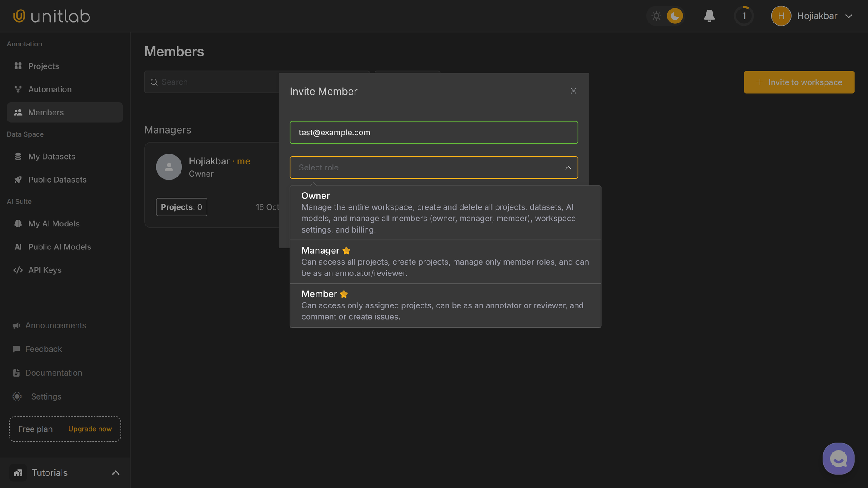This screenshot has width=868, height=488.
Task: Select dark mode moon toggle
Action: pyautogui.click(x=674, y=16)
